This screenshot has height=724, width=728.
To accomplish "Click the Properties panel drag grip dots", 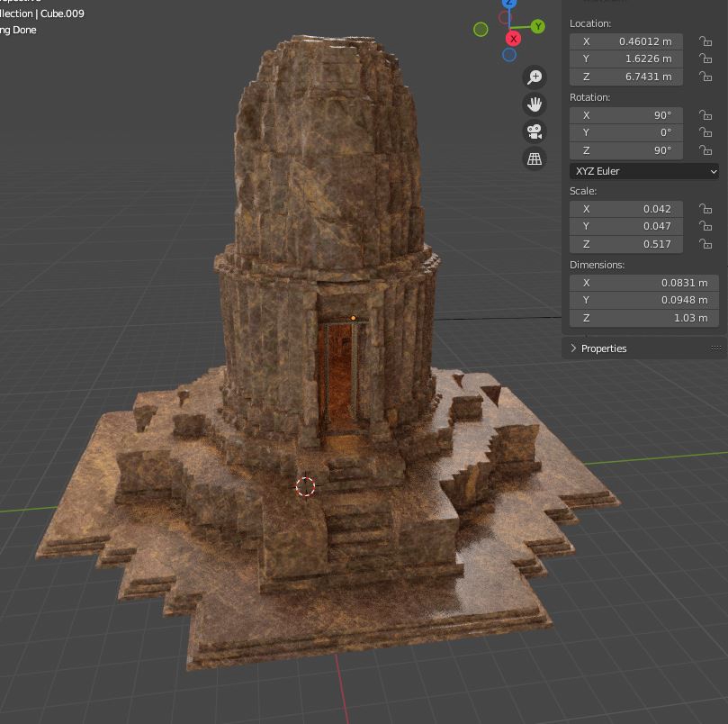I will (x=715, y=348).
